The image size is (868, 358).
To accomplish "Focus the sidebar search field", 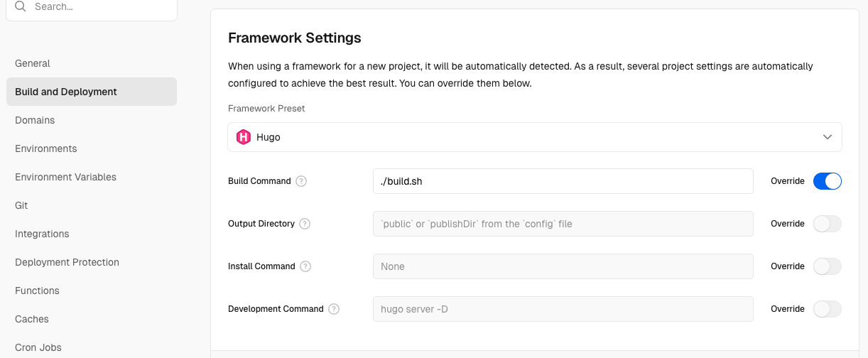I will point(99,7).
